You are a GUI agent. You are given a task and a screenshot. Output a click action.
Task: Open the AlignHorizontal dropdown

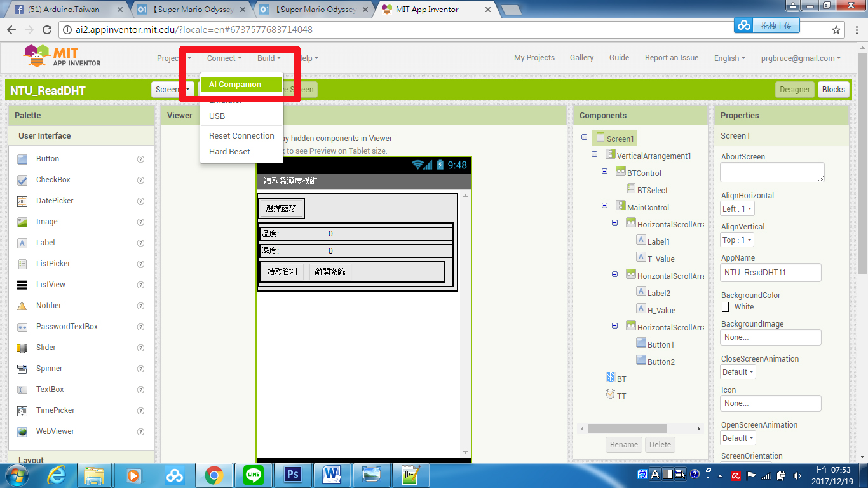737,208
